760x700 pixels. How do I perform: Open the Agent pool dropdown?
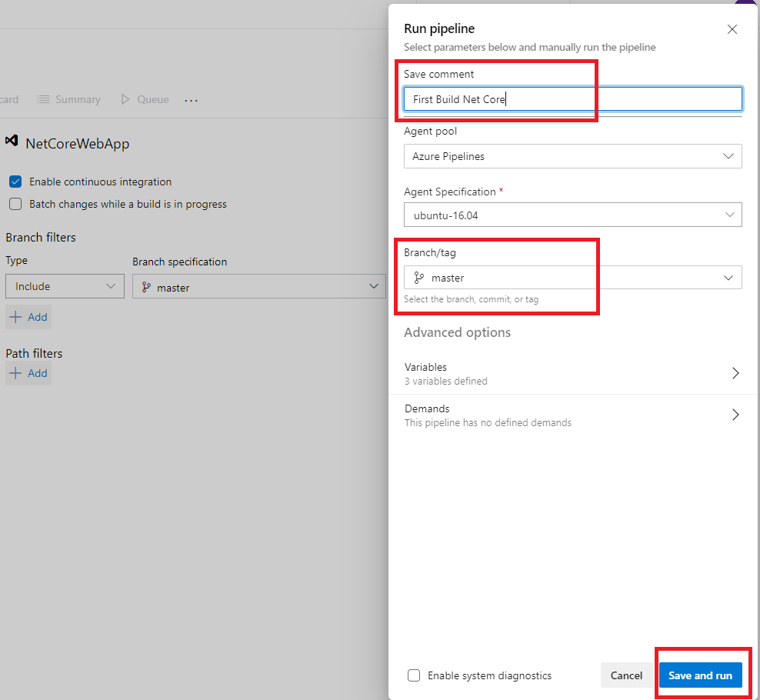572,156
